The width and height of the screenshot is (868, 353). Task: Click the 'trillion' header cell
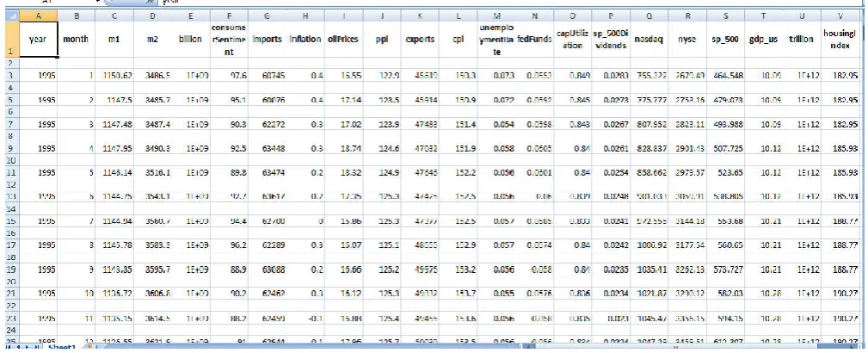coord(802,40)
